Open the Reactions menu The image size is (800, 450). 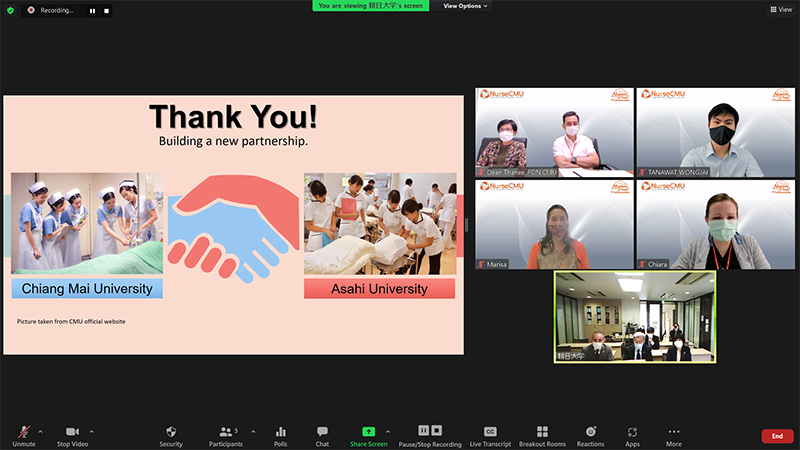(590, 436)
